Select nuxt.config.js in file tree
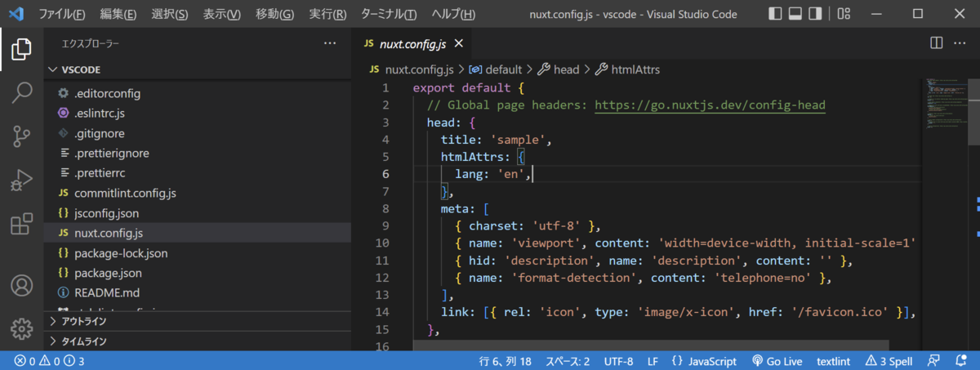This screenshot has height=370, width=980. click(x=198, y=234)
